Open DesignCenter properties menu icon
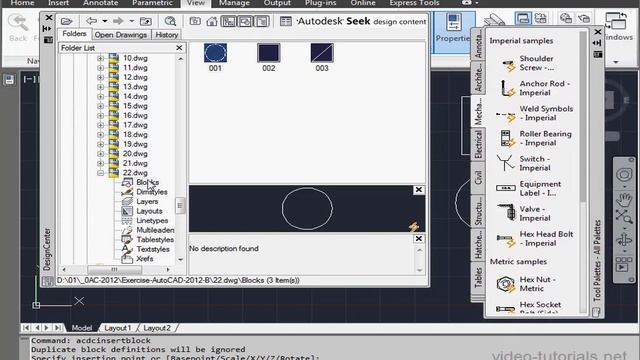This screenshot has width=640, height=360. [48, 40]
